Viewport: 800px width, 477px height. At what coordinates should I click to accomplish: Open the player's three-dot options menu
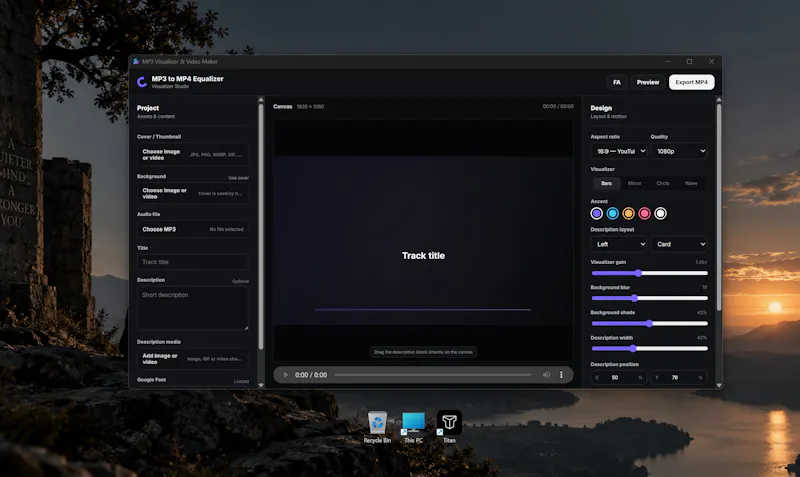[x=561, y=375]
